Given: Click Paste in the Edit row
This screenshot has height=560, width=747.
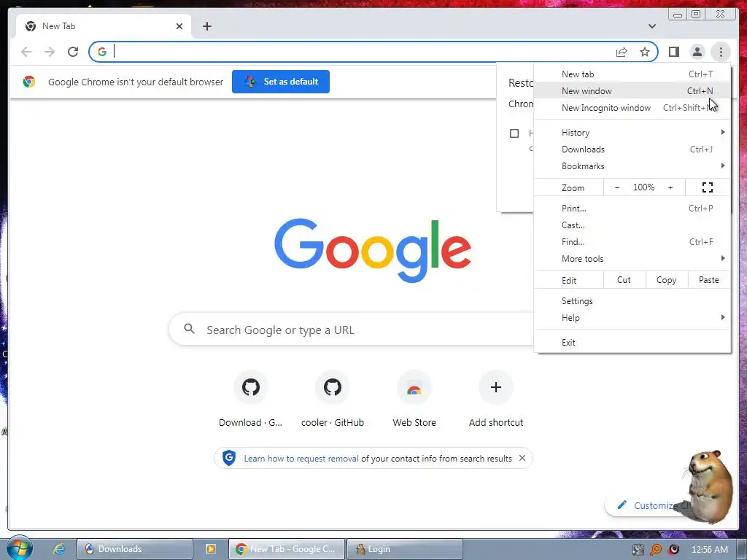Looking at the screenshot, I should [x=709, y=280].
